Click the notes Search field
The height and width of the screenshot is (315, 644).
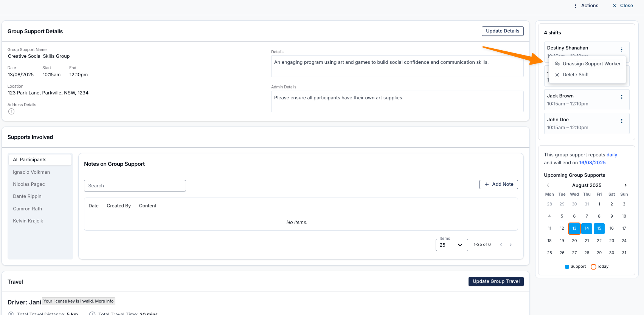(135, 186)
